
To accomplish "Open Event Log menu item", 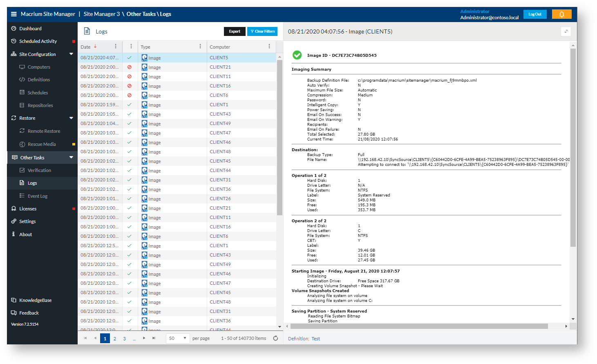I will click(x=38, y=196).
